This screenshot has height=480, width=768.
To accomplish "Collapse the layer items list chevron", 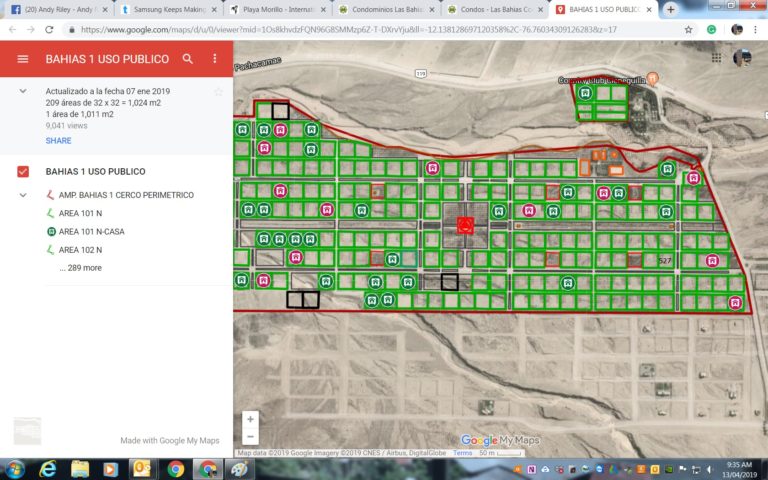I will pyautogui.click(x=23, y=195).
